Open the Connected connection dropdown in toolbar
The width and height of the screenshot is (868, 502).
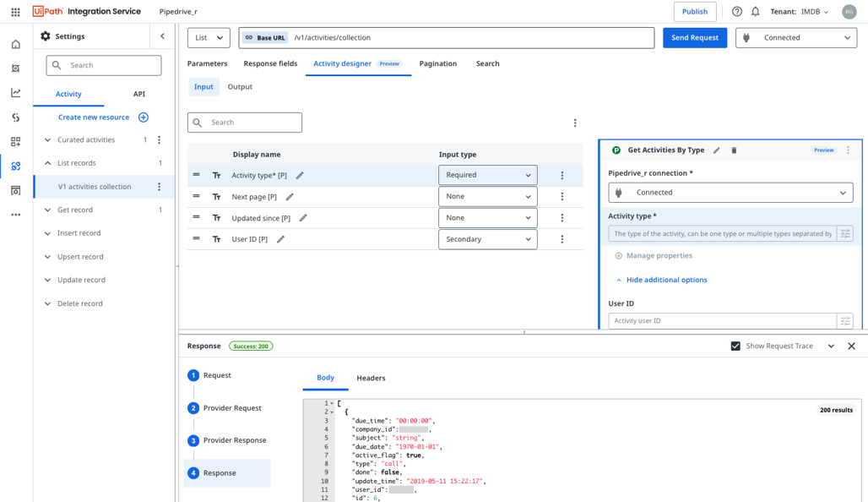tap(796, 38)
